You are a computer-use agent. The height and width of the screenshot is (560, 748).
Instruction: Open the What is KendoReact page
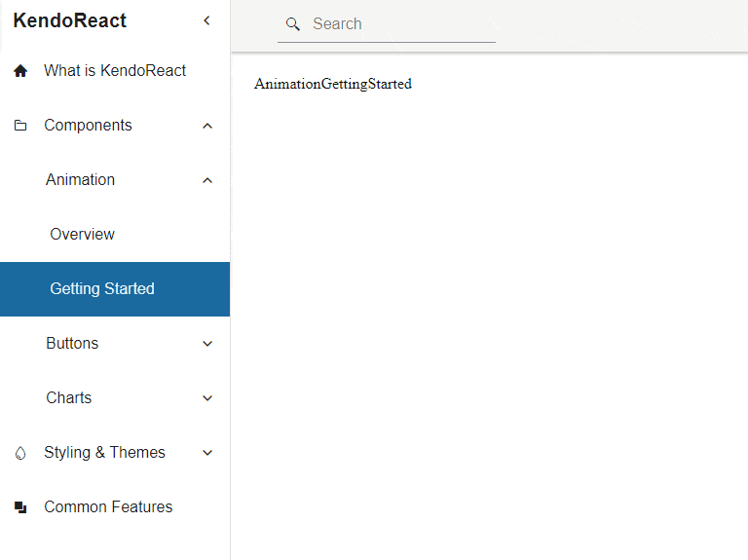coord(115,70)
